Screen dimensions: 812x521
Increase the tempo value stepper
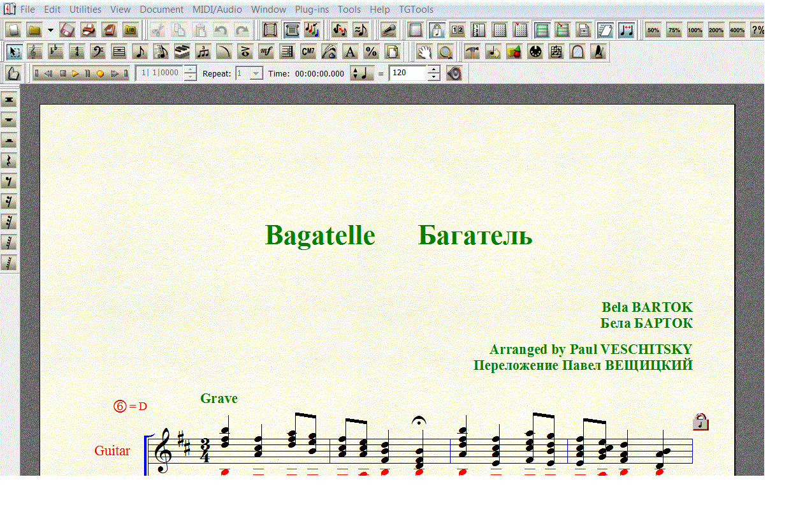(434, 70)
